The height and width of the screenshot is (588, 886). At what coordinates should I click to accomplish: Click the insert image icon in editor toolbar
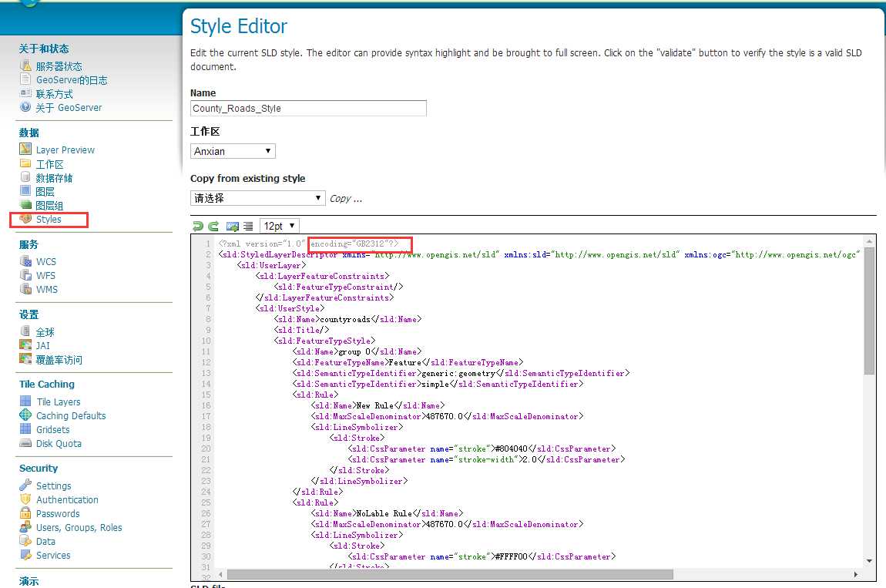(x=232, y=226)
